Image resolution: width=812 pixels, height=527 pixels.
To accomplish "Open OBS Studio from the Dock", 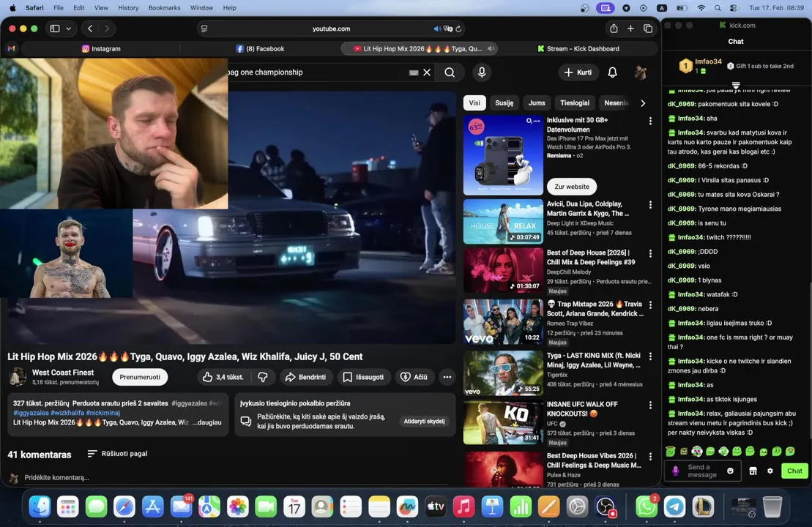I will click(605, 507).
